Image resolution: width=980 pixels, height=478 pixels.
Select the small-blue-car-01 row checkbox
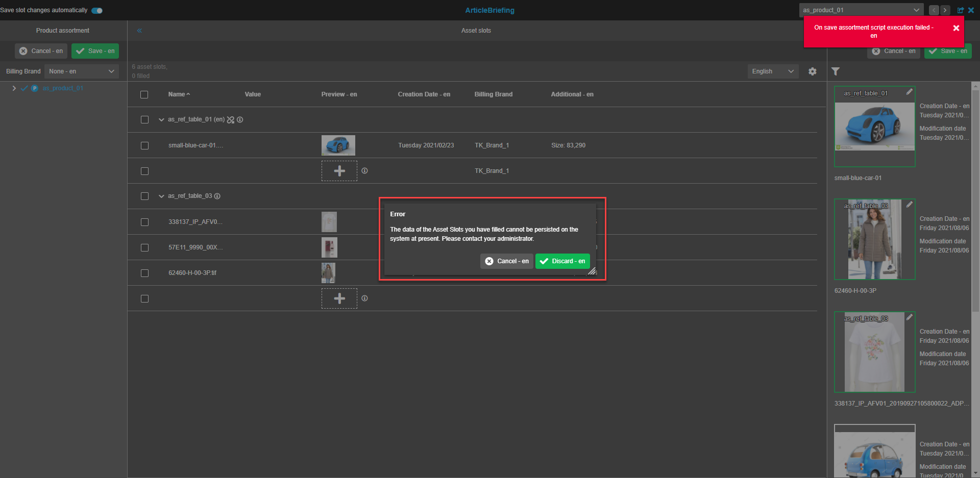click(144, 145)
